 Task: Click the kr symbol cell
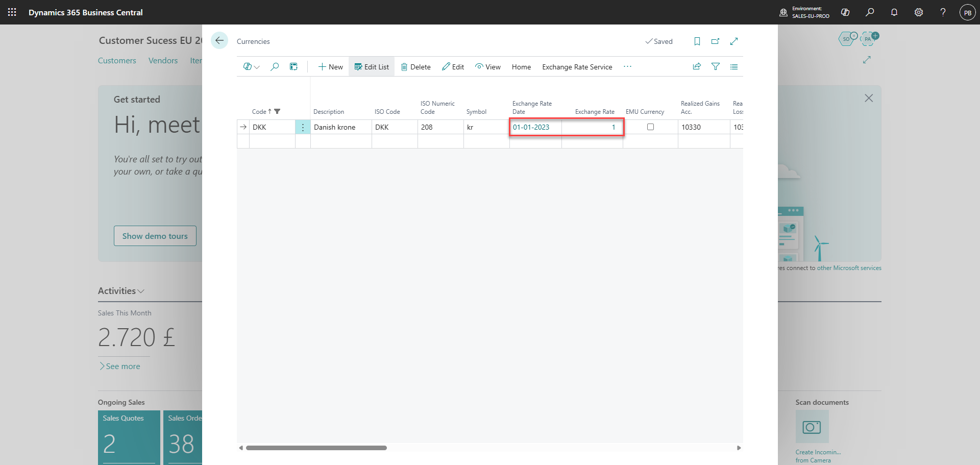[486, 127]
